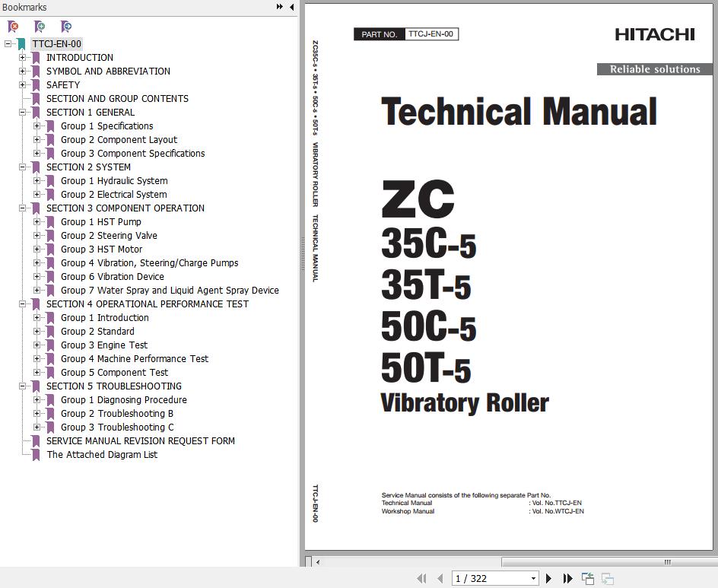Expand SYMBOL AND ABBREVIATION bookmark
Viewport: 718px width, 588px height.
pos(22,72)
